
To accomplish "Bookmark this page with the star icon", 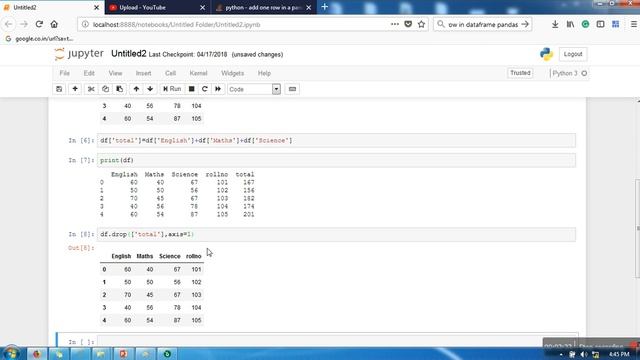I will click(x=421, y=24).
